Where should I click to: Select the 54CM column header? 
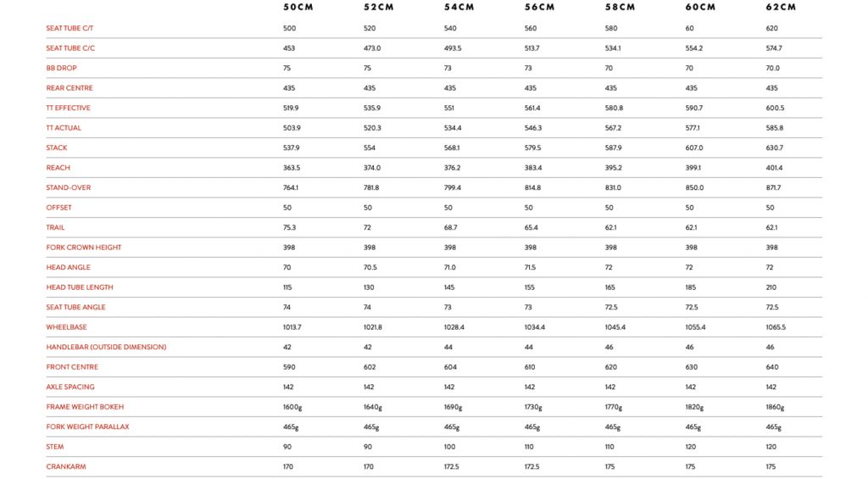[459, 8]
